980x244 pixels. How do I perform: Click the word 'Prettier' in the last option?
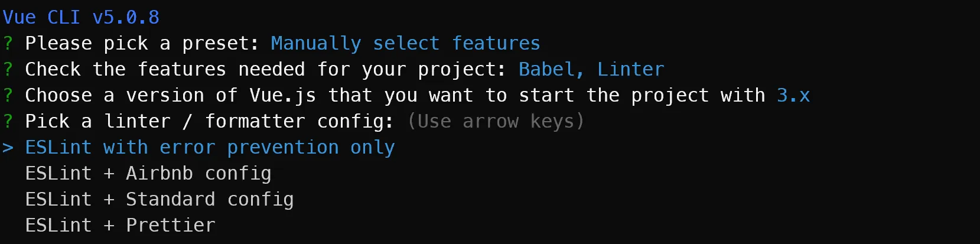click(171, 225)
